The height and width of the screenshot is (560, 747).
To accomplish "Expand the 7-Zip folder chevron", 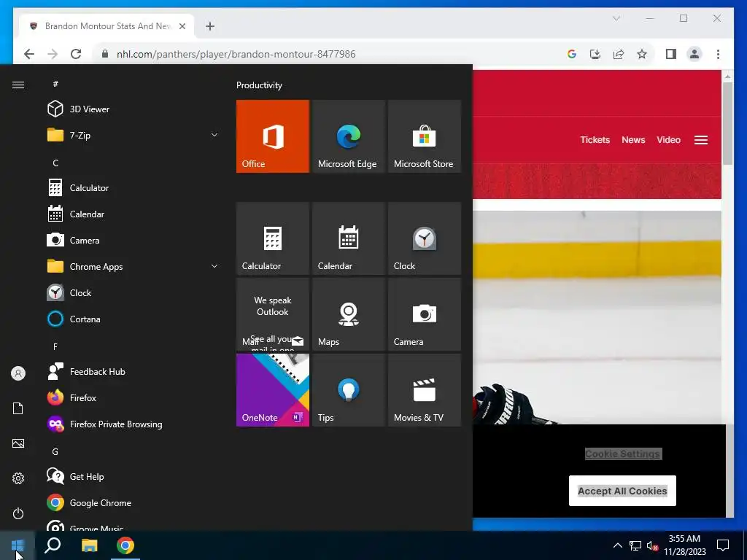I will click(214, 135).
